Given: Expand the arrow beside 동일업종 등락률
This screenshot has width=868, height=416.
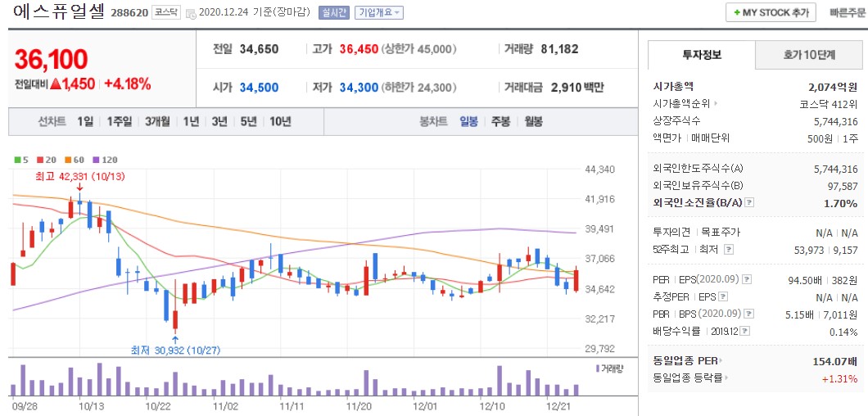Looking at the screenshot, I should click(726, 378).
